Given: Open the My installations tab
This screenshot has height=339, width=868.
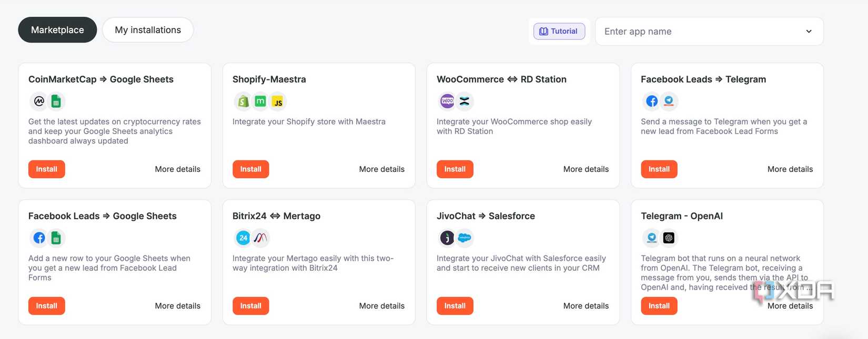Looking at the screenshot, I should pos(148,30).
